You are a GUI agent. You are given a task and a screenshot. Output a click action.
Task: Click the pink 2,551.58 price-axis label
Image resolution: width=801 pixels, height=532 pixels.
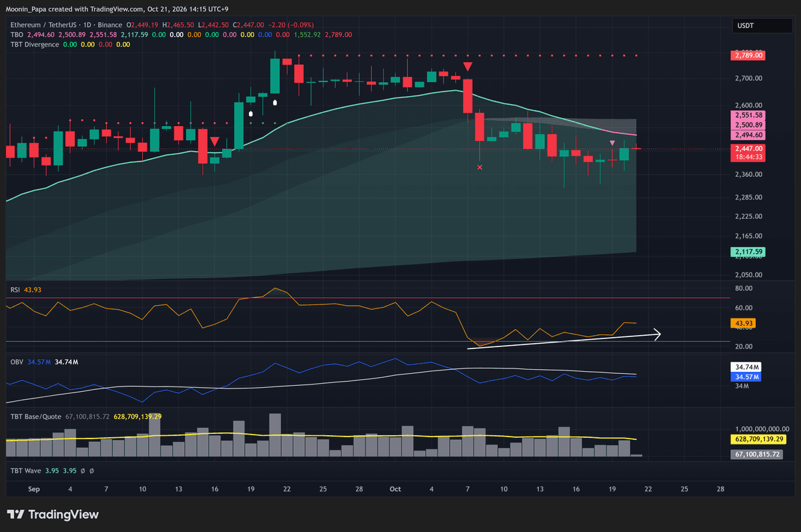coord(749,115)
